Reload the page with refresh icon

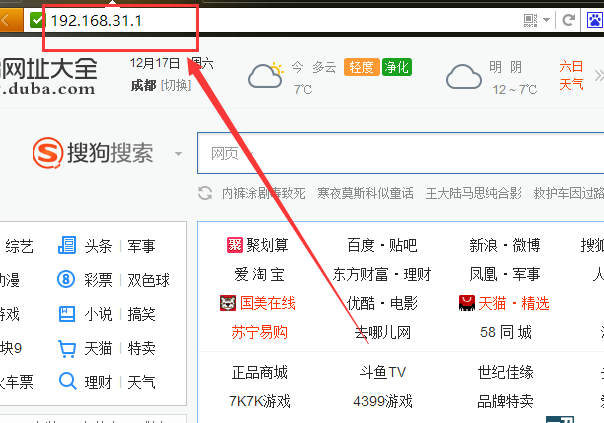coord(569,20)
